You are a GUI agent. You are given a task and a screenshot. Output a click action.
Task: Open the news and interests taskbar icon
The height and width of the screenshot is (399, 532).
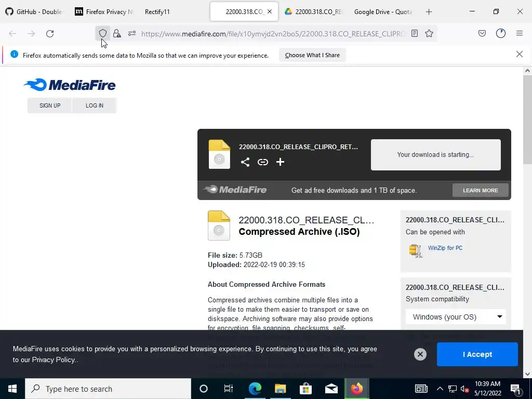click(421, 389)
